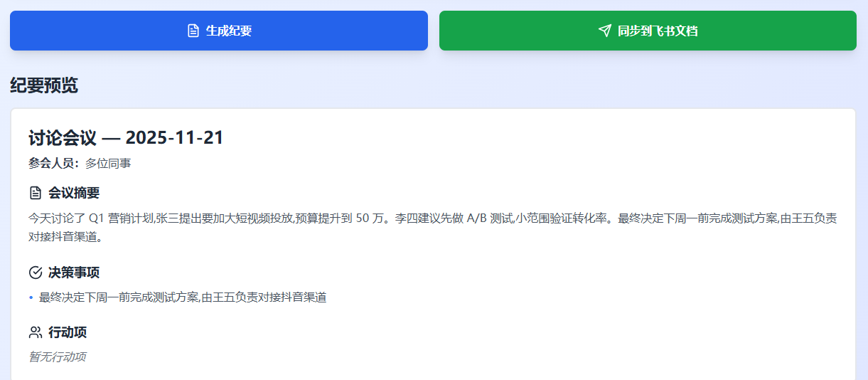Click the date 2025-11-21 in the title

tap(174, 137)
